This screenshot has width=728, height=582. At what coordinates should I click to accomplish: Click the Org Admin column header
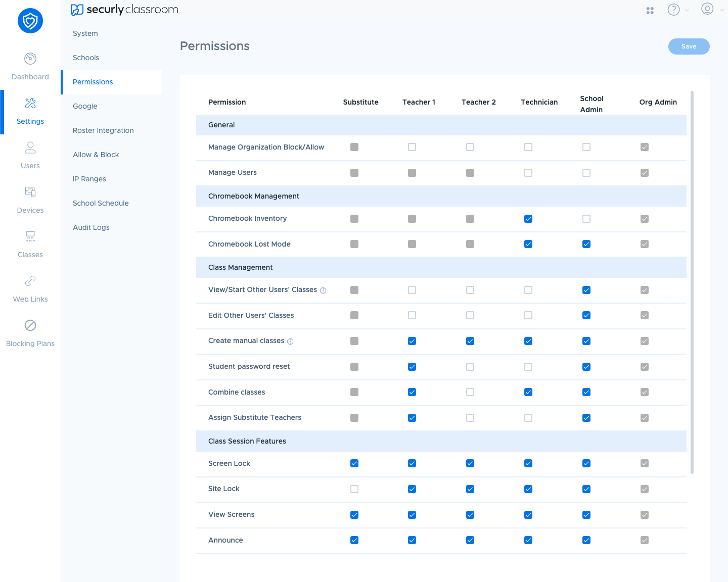[658, 102]
